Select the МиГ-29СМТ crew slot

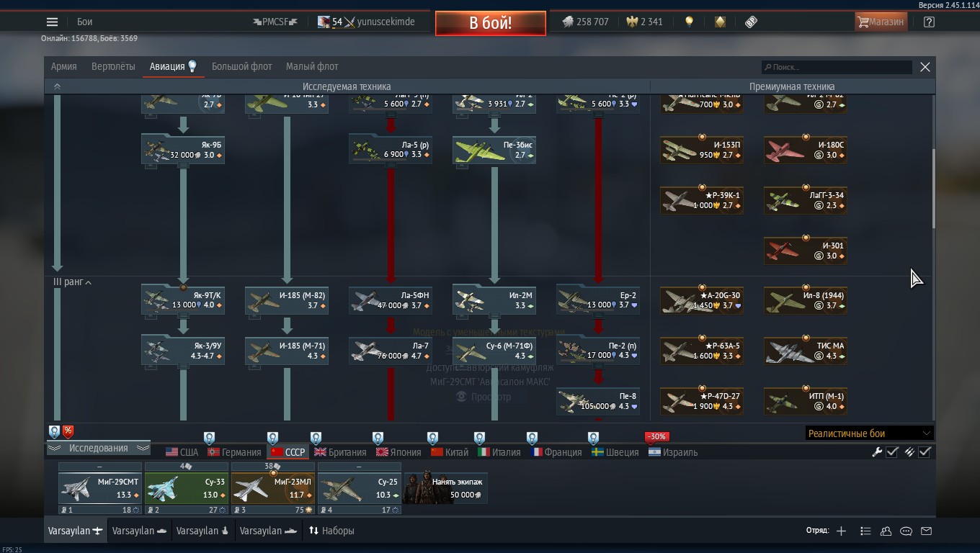click(x=99, y=488)
